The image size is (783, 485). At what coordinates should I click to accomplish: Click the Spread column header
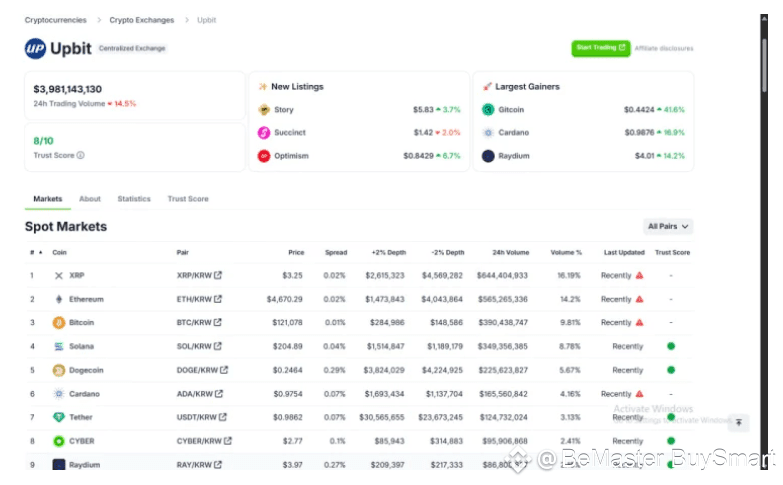tap(336, 252)
